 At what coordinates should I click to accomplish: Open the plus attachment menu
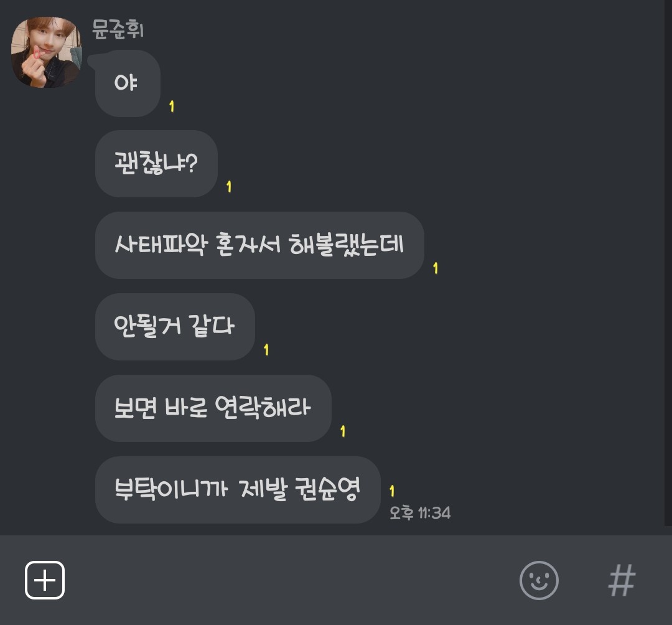tap(45, 580)
